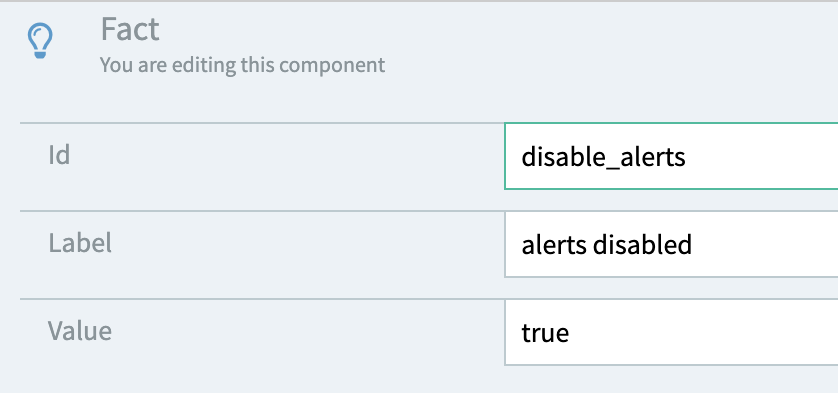
Task: Click the 'true' text in Value field
Action: click(x=545, y=333)
